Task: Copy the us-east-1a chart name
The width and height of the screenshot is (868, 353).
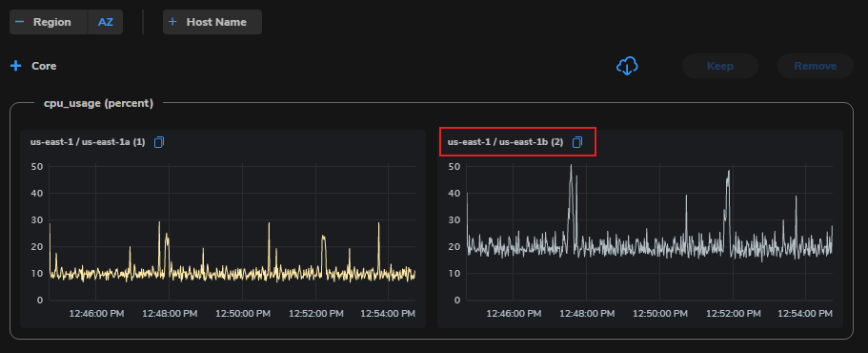Action: coord(159,142)
